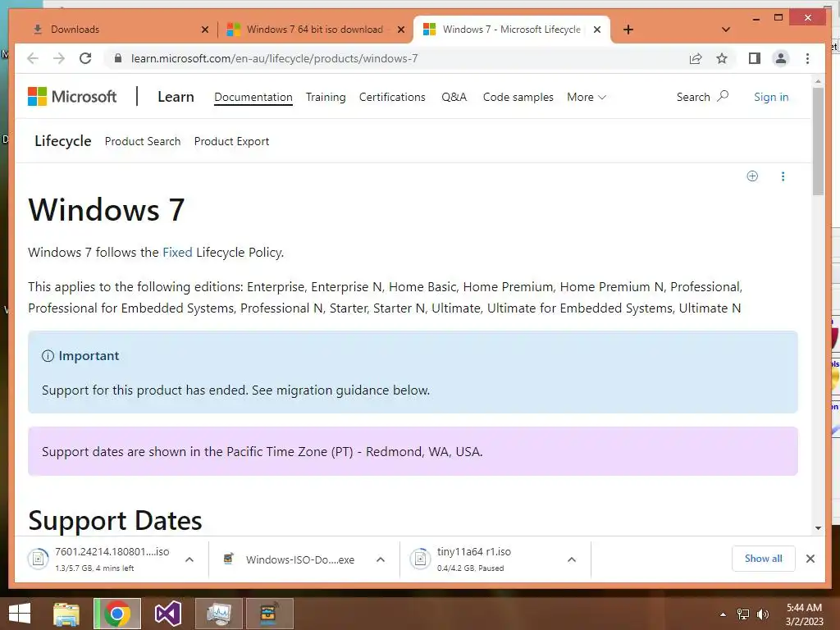Click the archive chest taskbar icon
The height and width of the screenshot is (630, 840).
tap(269, 614)
